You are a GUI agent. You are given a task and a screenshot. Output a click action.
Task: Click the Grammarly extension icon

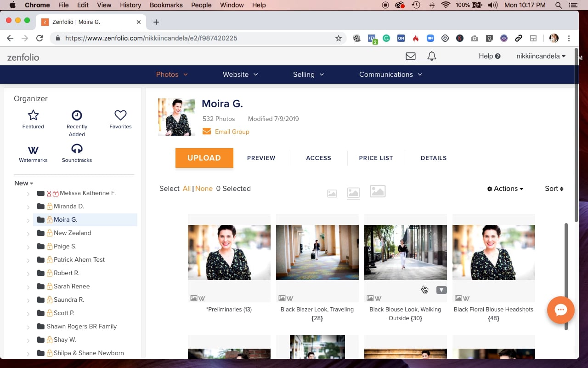386,38
